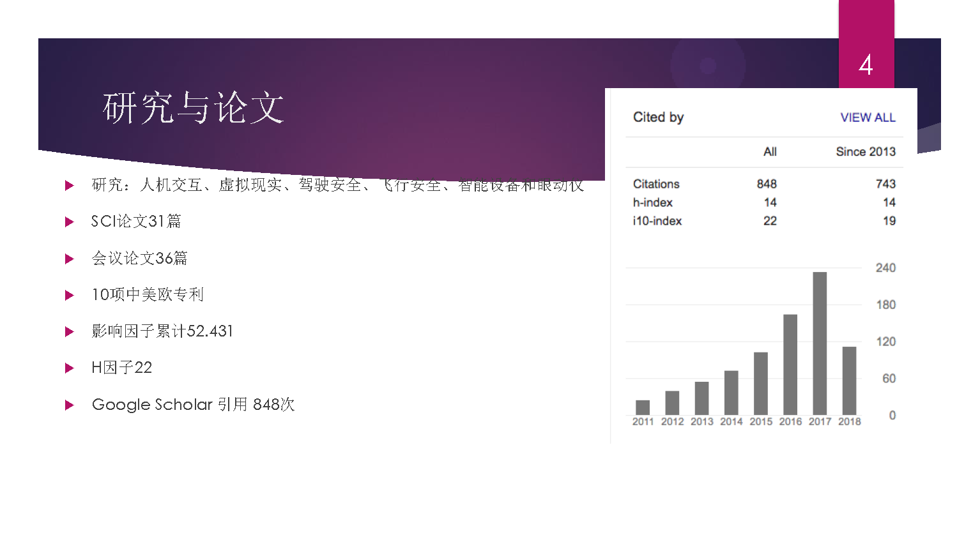This screenshot has height=551, width=980.
Task: Click the 2017 bar in the citation chart
Action: (x=820, y=343)
